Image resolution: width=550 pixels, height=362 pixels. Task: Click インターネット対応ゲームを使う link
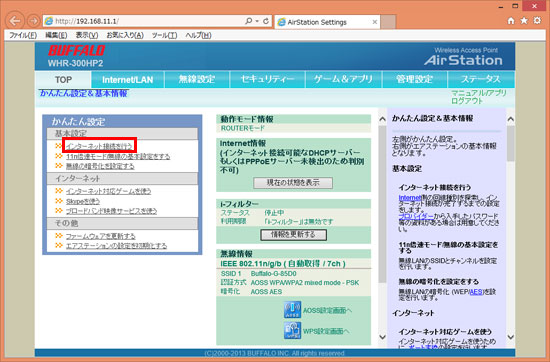[108, 191]
